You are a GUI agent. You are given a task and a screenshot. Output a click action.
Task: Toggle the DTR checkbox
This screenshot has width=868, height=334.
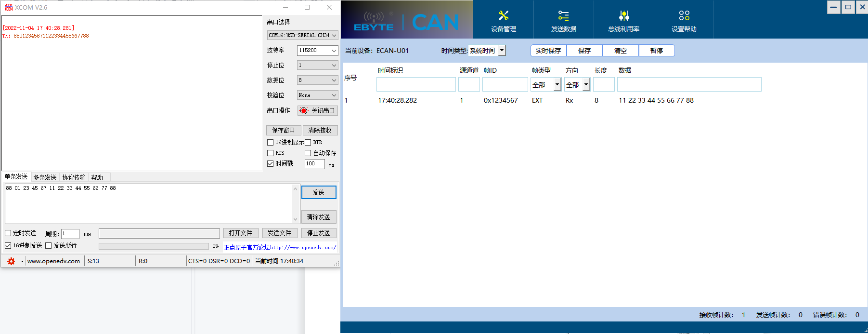(308, 143)
